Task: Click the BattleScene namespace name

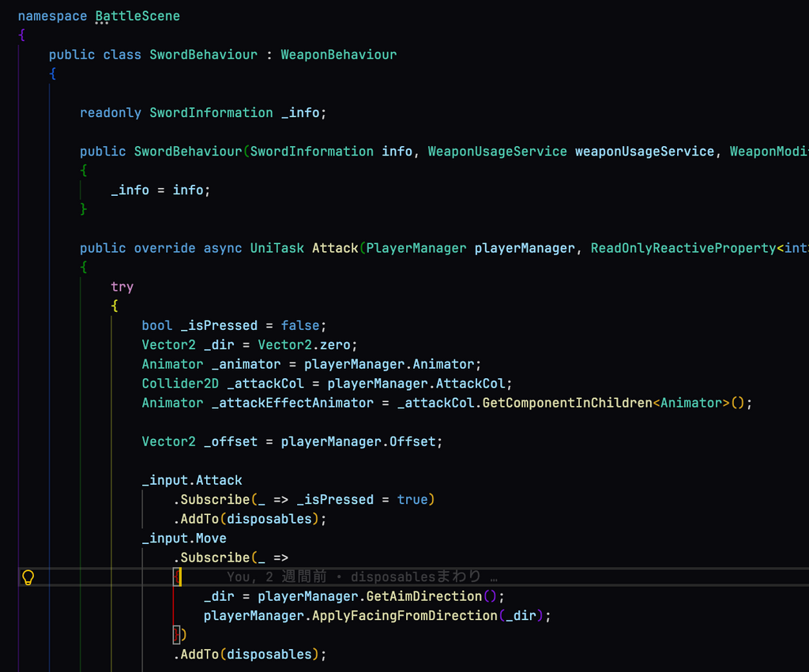Action: [137, 16]
